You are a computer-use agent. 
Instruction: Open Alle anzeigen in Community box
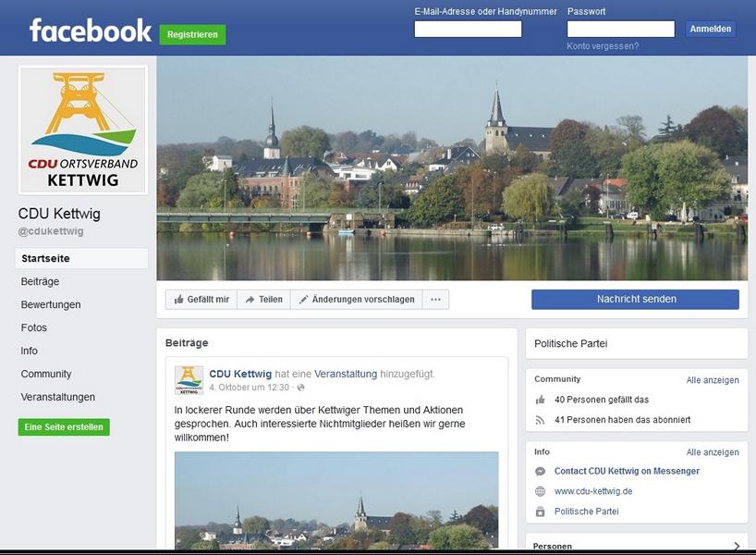[713, 380]
